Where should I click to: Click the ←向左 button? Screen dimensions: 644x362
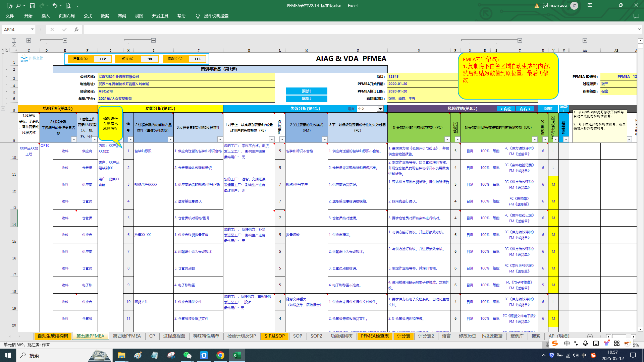pos(506,109)
